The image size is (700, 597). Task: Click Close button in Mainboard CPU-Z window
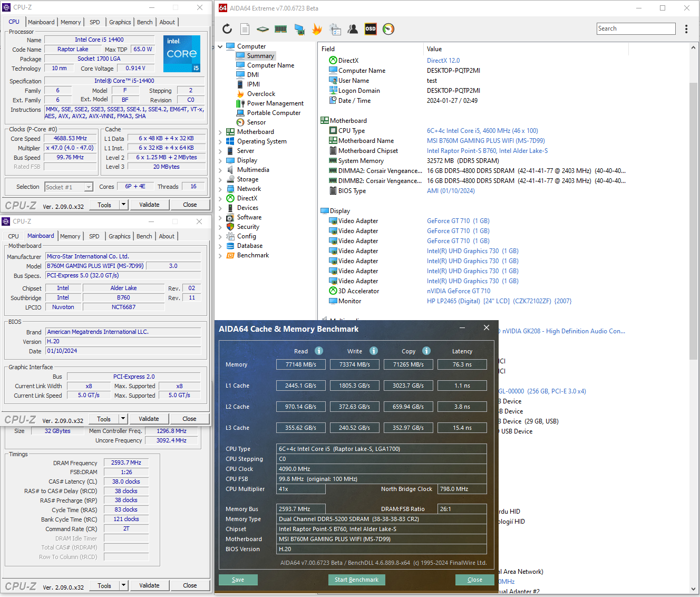189,419
